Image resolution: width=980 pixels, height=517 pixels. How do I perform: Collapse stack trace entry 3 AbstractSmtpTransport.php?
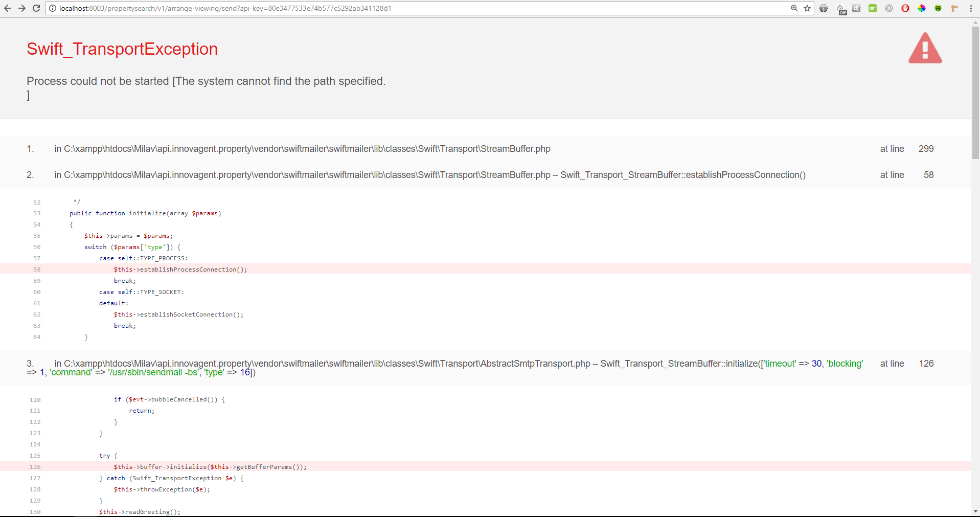point(486,368)
